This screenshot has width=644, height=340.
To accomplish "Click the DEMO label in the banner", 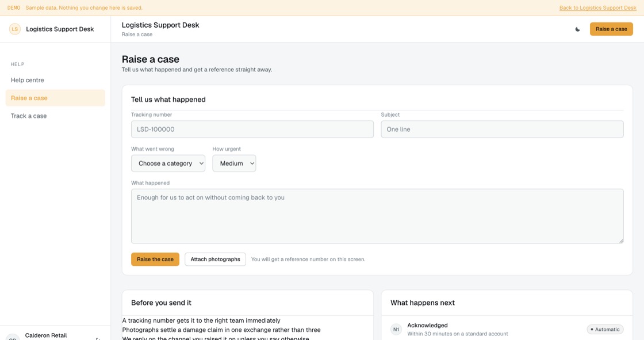I will pos(14,8).
